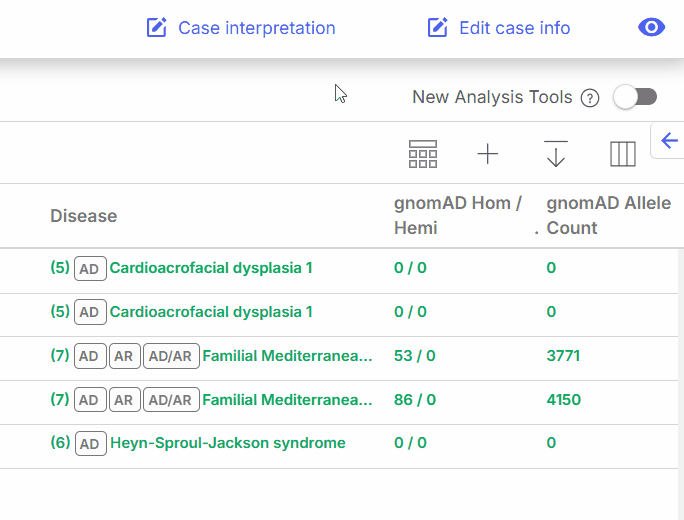Viewport: 684px width, 520px height.
Task: Click the download arrow icon
Action: pyautogui.click(x=556, y=154)
